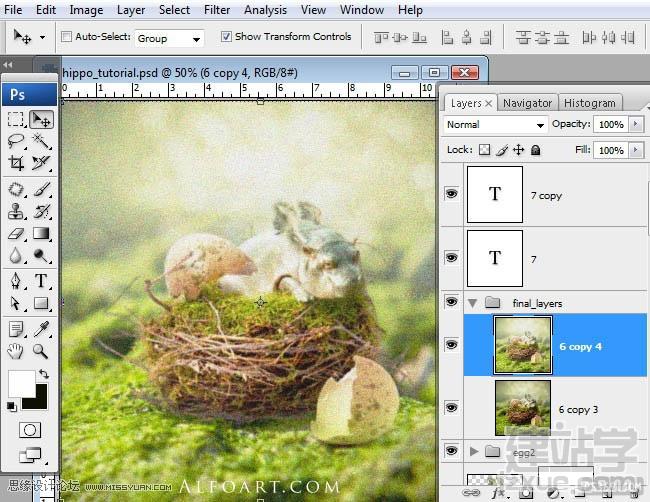Select the Blur tool
Screen dimensions: 650x502
tap(16, 255)
